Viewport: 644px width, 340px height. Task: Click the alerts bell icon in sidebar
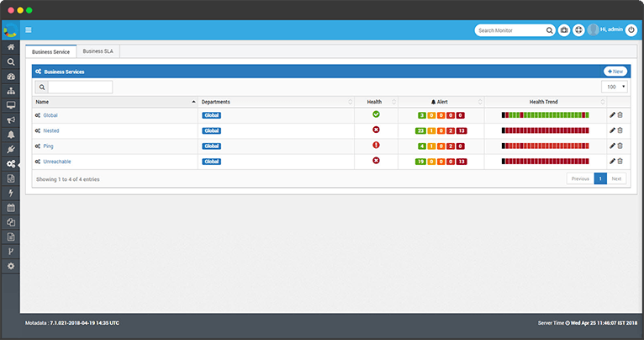coord(11,135)
